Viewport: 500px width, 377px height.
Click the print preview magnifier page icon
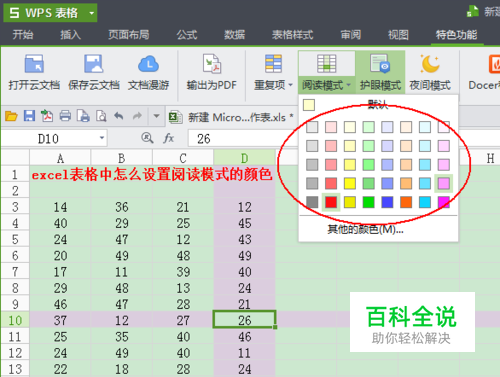(101, 116)
